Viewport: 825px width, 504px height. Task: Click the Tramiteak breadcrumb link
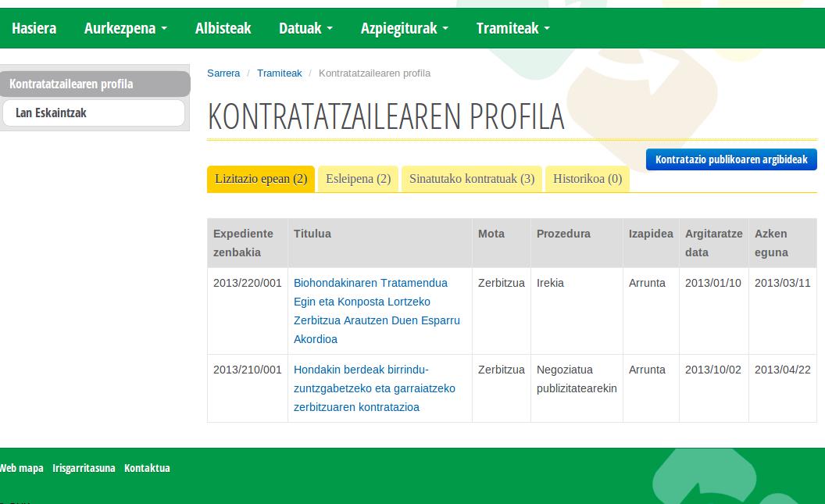point(279,73)
